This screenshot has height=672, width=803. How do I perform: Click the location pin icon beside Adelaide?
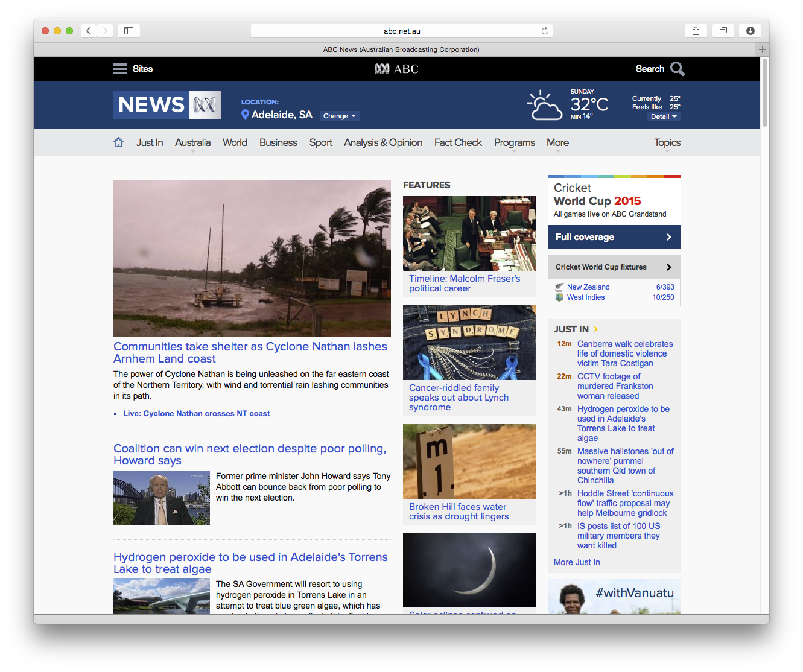pyautogui.click(x=245, y=115)
